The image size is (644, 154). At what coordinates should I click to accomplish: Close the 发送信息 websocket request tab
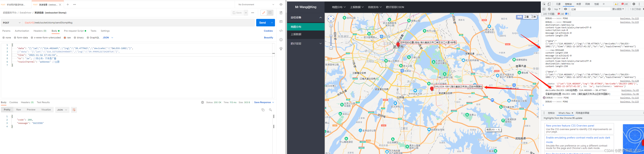pyautogui.click(x=60, y=4)
